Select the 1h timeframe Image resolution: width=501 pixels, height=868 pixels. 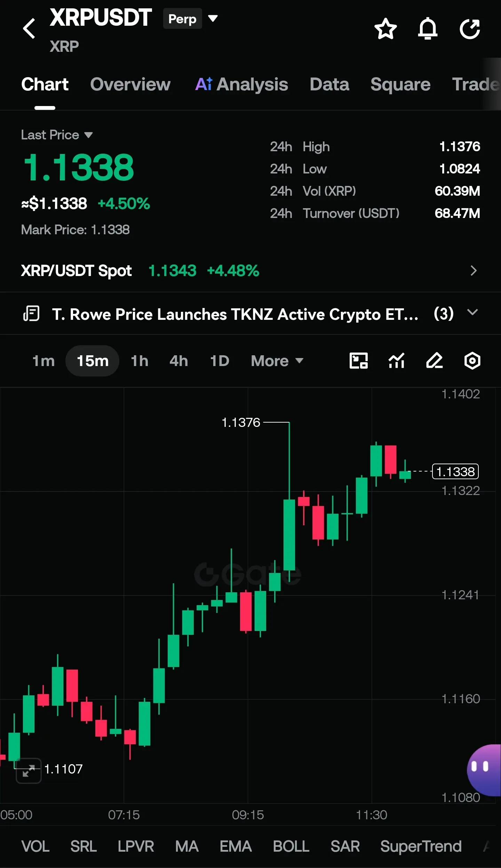point(140,361)
